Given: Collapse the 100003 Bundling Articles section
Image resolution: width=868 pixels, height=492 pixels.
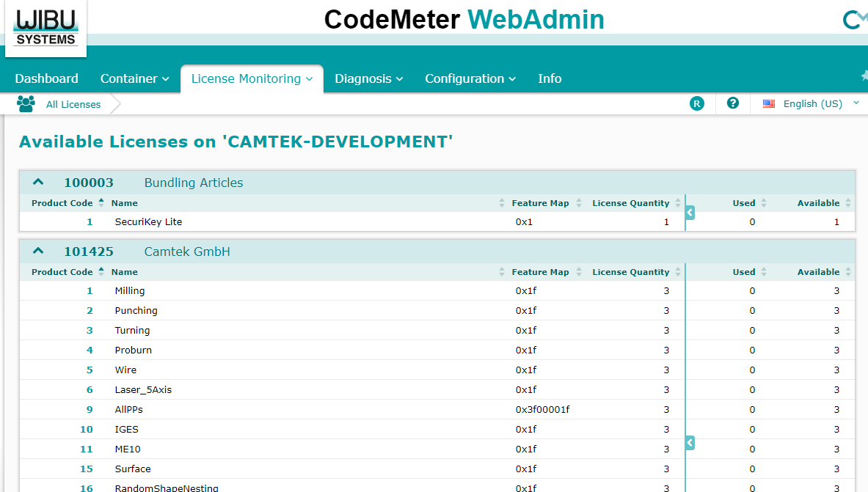Looking at the screenshot, I should [x=37, y=182].
